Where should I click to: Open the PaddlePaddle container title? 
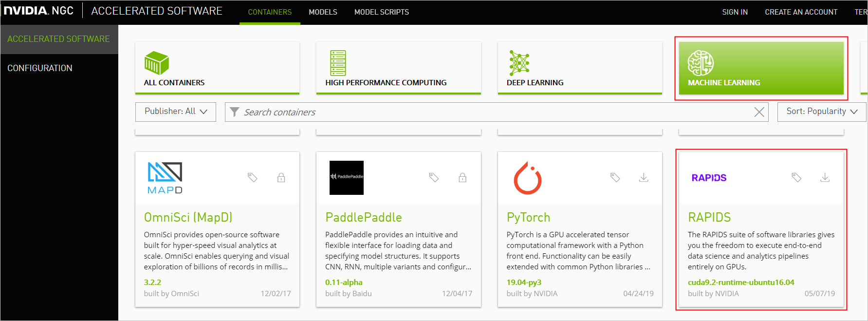tap(364, 217)
